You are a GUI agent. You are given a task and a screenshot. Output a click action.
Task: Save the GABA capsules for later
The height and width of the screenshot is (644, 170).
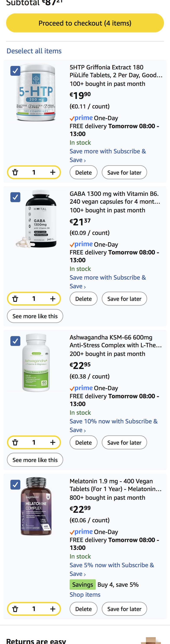pos(124,299)
